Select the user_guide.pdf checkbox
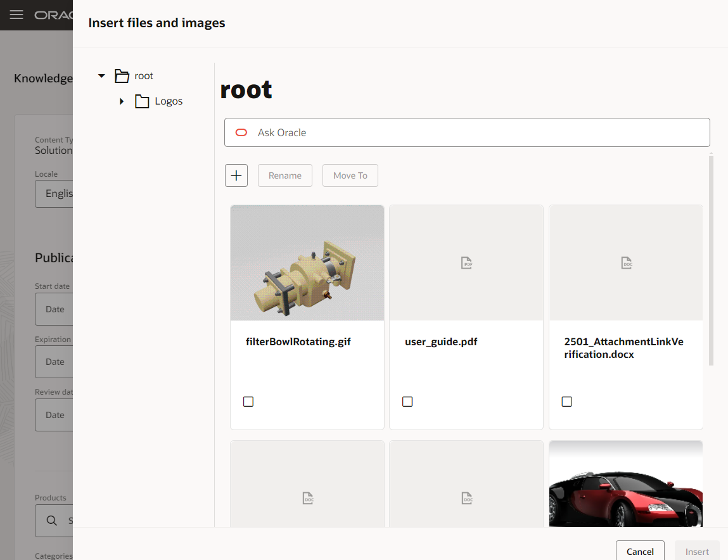 [x=407, y=402]
